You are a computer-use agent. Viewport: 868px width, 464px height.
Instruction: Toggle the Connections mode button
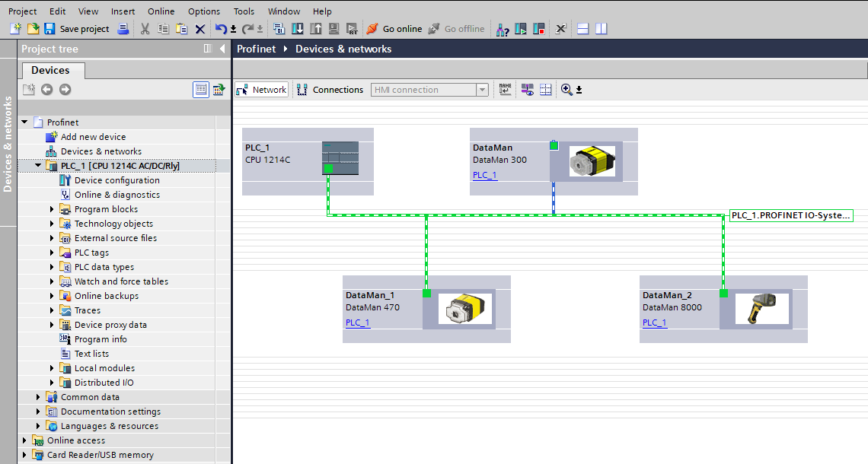(x=330, y=90)
